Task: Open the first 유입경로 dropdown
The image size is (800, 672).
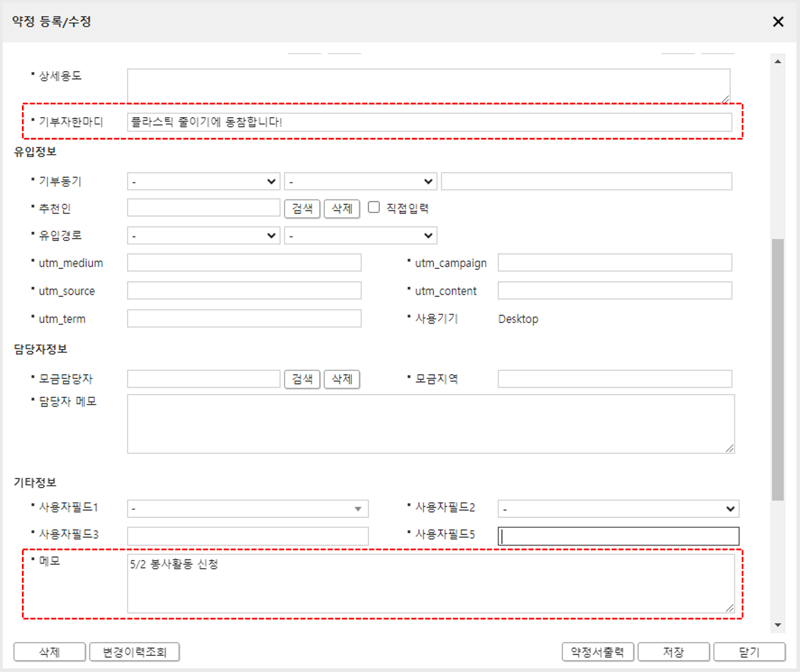Action: [x=202, y=235]
